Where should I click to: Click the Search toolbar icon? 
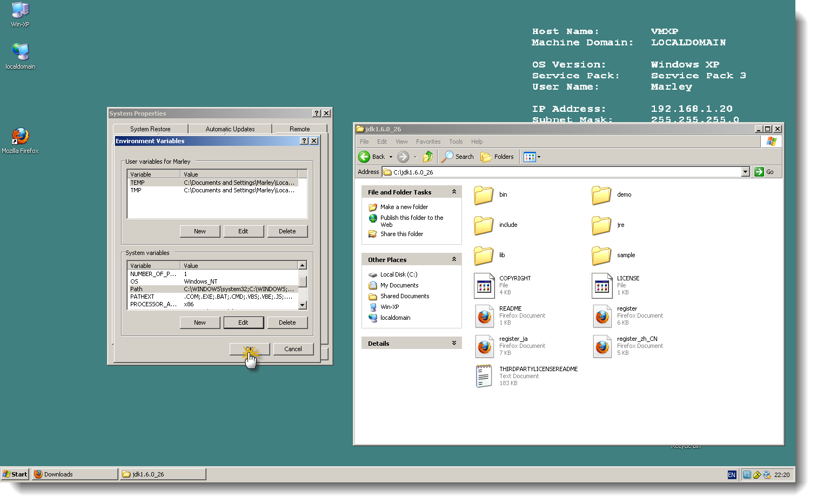pyautogui.click(x=457, y=157)
